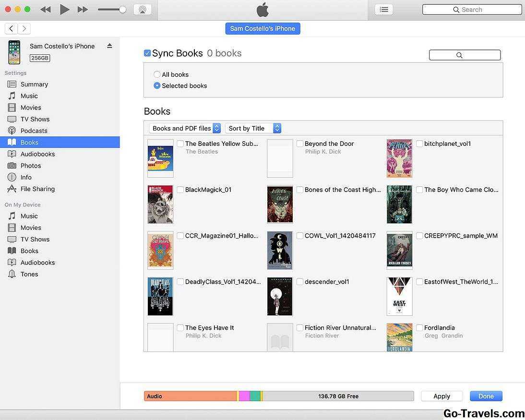Click the Apply button
This screenshot has height=420, width=525.
tap(441, 396)
